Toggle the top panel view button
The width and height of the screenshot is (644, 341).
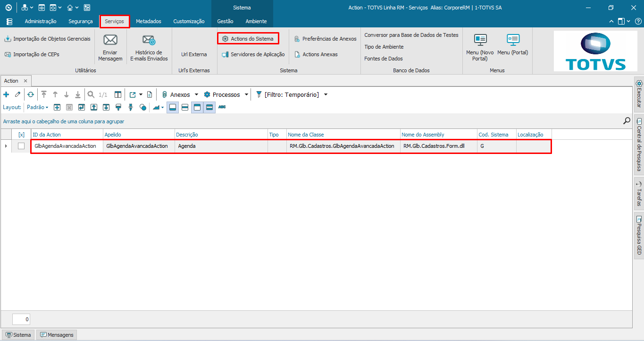coord(197,107)
